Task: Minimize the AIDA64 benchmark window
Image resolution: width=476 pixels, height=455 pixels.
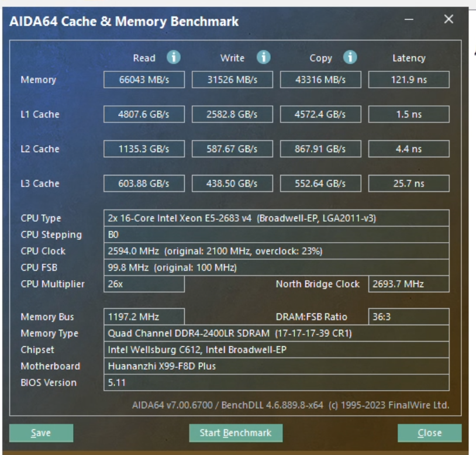Action: [409, 19]
